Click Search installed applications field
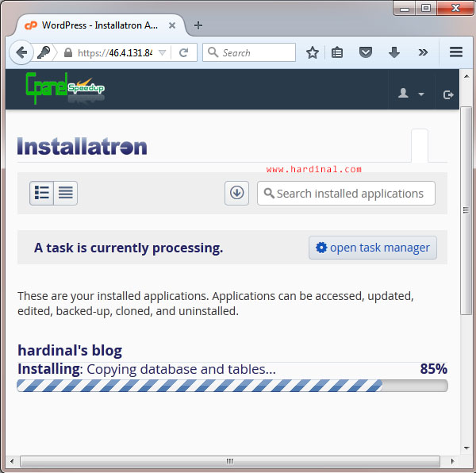476x473 pixels. [346, 194]
